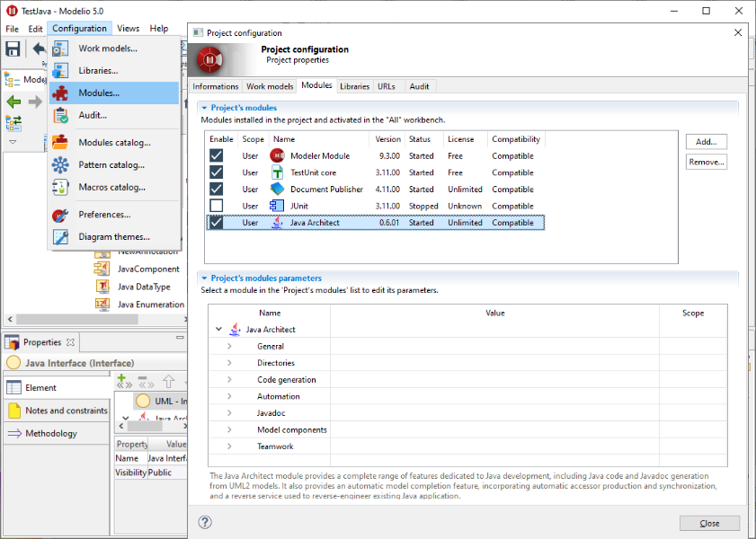This screenshot has width=756, height=539.
Task: Disable the Java Architect checkbox
Action: 216,223
